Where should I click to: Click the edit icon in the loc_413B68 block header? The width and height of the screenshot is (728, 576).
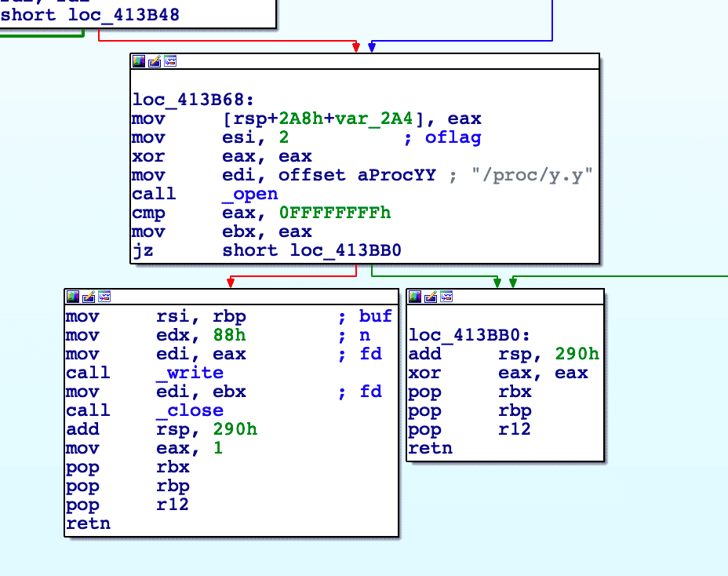coord(155,61)
